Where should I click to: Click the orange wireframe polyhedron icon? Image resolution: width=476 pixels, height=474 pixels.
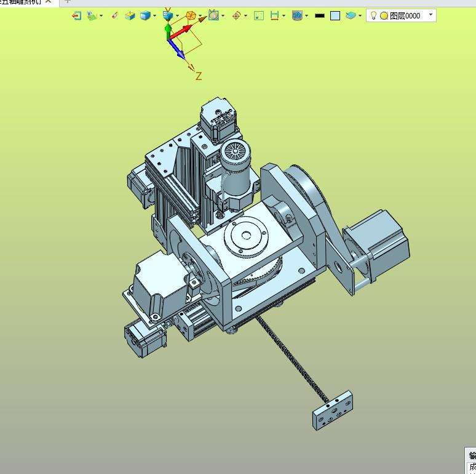tap(191, 15)
